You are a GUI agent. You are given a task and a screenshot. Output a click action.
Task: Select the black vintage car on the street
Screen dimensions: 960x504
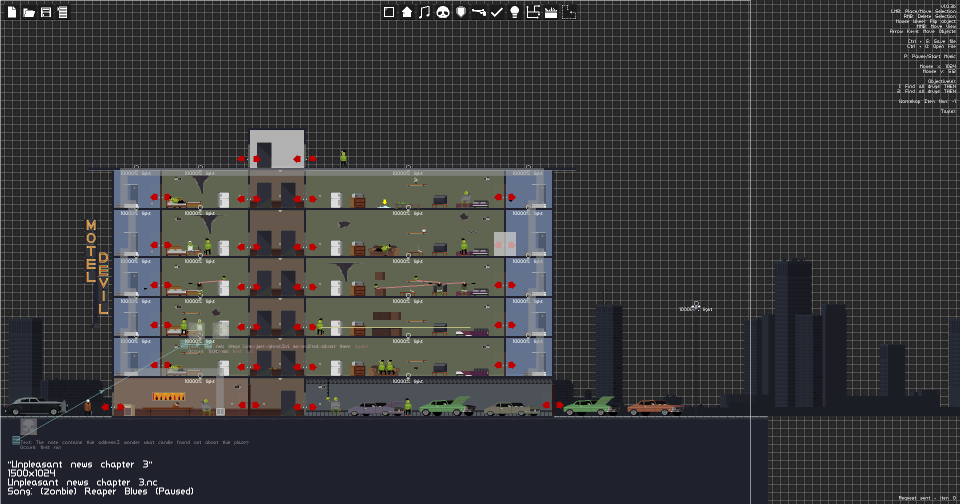click(35, 405)
